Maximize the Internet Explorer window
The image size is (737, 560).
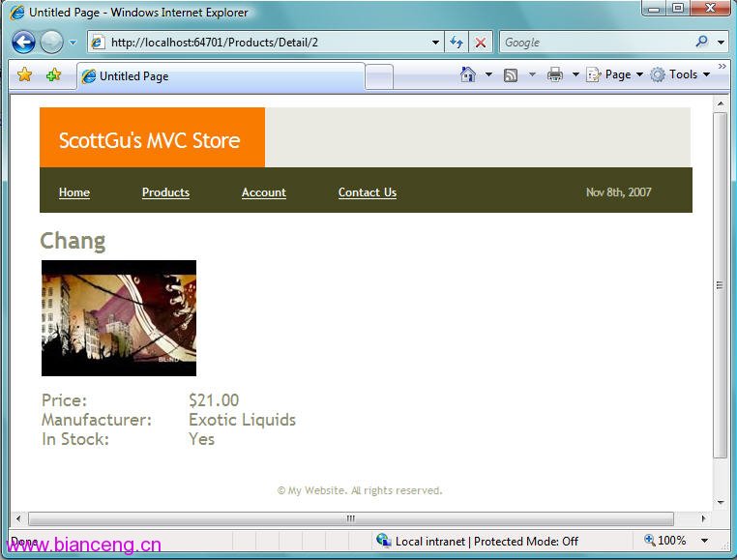click(678, 9)
